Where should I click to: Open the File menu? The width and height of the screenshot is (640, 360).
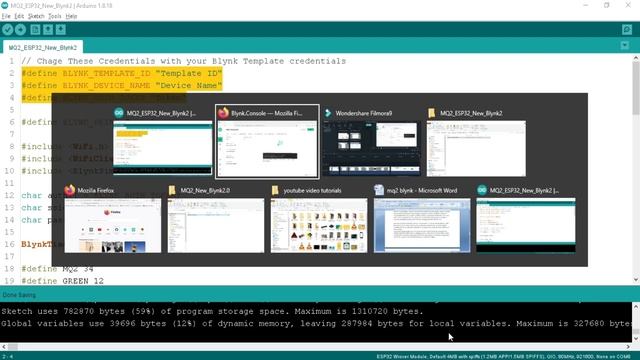(x=6, y=16)
